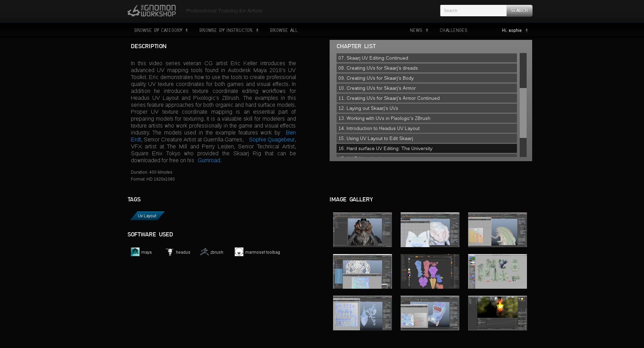
Task: Focus the Search input field
Action: point(473,10)
